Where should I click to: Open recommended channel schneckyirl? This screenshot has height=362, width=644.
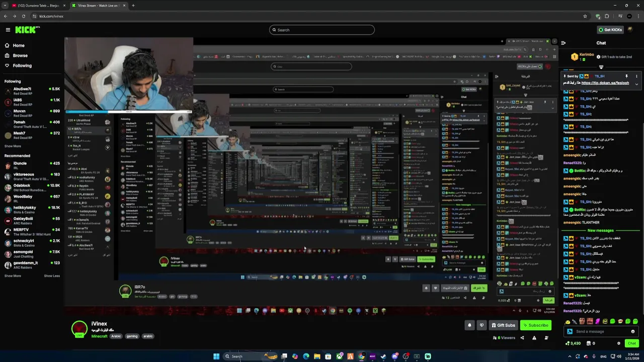[32, 243]
